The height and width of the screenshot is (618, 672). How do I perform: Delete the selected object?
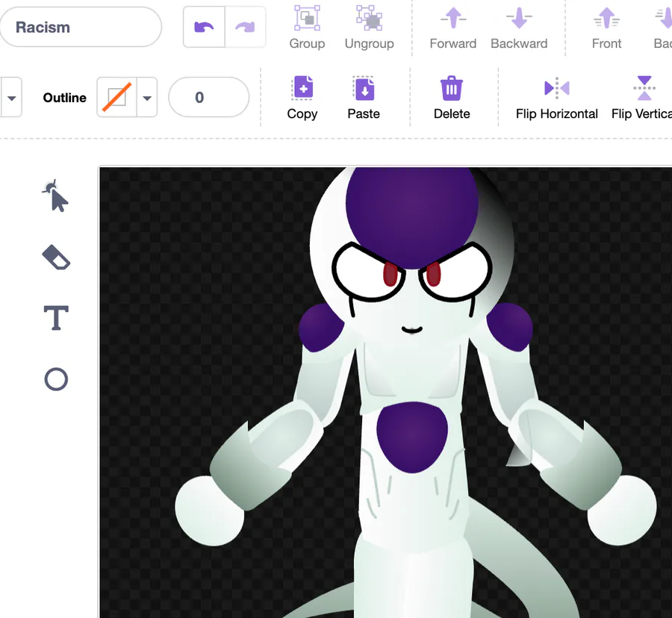[x=452, y=98]
